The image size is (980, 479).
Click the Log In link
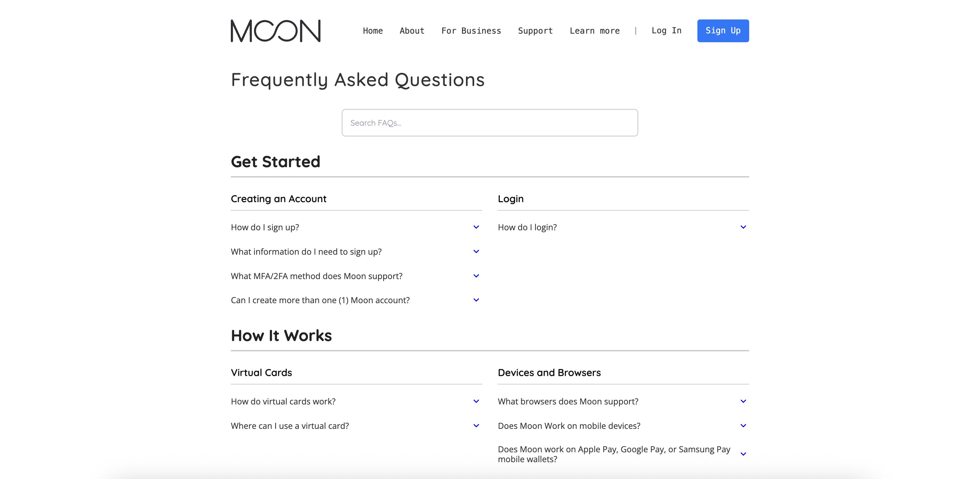[666, 31]
